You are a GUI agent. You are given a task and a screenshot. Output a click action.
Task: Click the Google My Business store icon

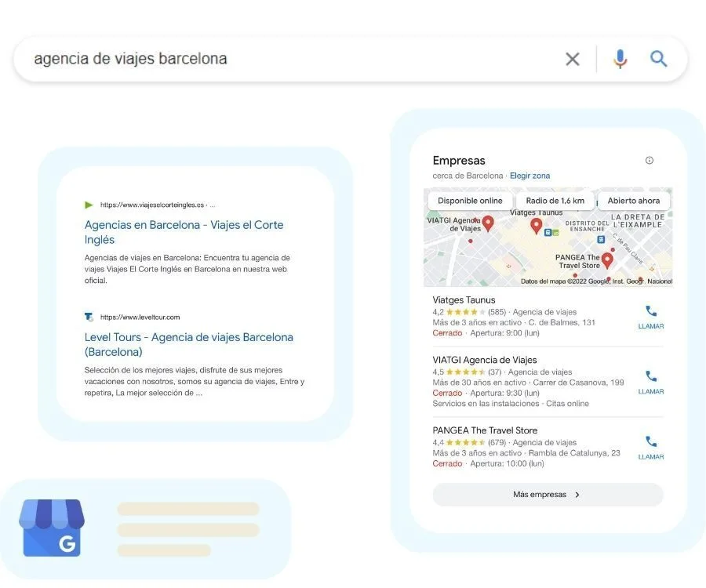click(x=52, y=528)
